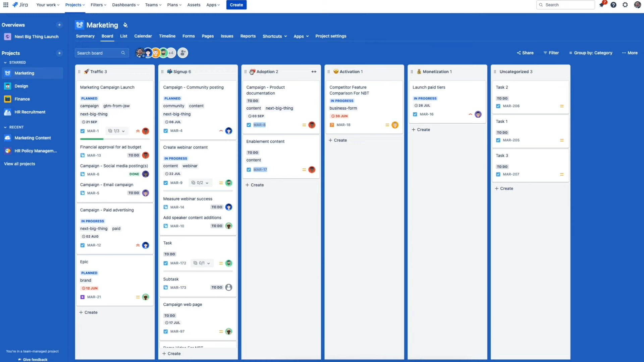644x362 pixels.
Task: Click the notifications bell icon
Action: [602, 5]
